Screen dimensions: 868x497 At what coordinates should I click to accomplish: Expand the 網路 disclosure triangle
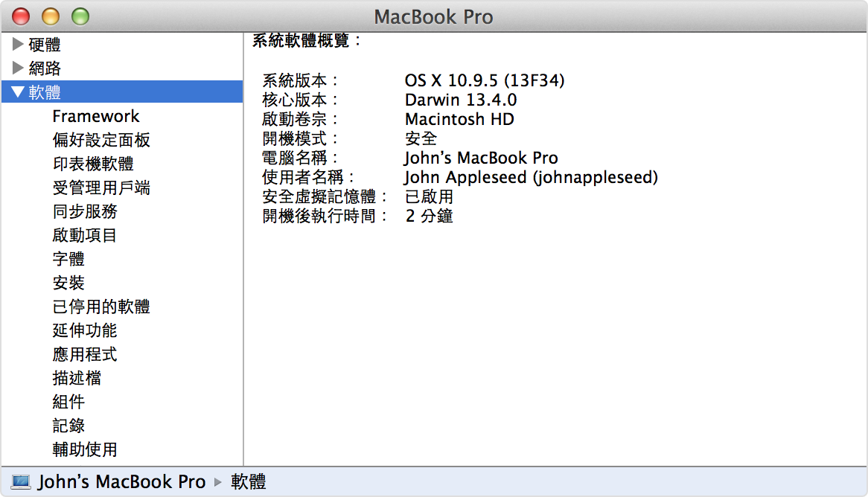tap(18, 68)
